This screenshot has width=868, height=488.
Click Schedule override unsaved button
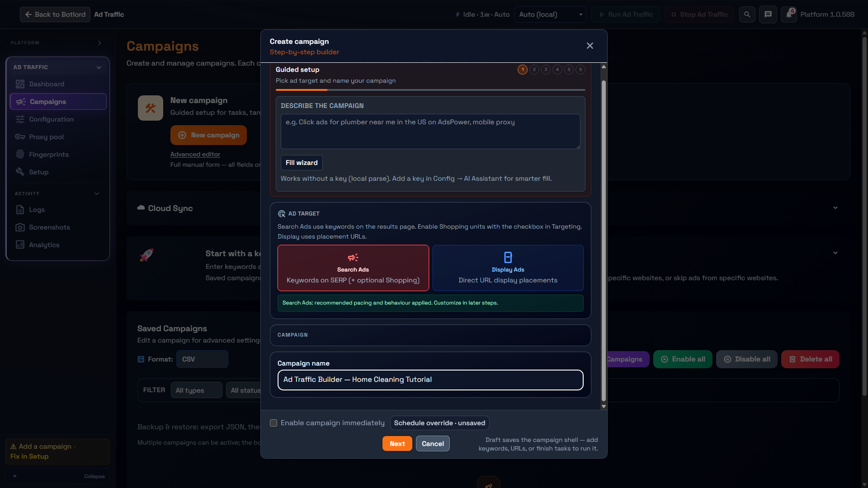439,423
